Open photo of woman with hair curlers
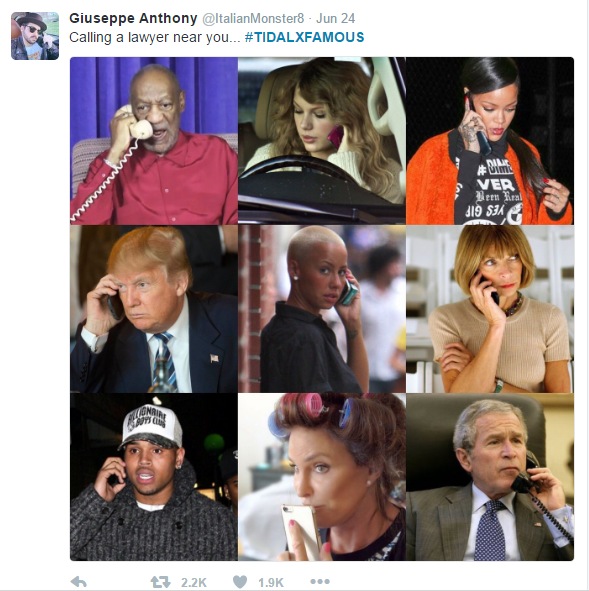Viewport: 589px width, 591px height. point(322,477)
